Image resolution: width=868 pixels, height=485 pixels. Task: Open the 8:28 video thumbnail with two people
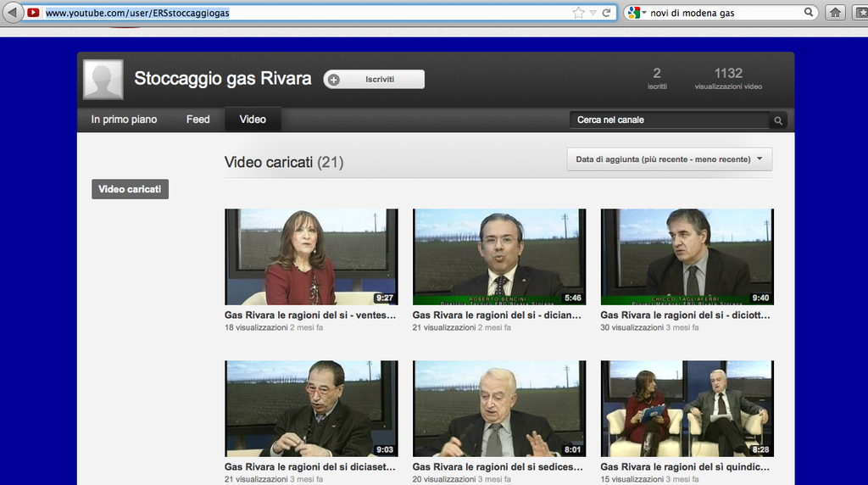coord(687,409)
